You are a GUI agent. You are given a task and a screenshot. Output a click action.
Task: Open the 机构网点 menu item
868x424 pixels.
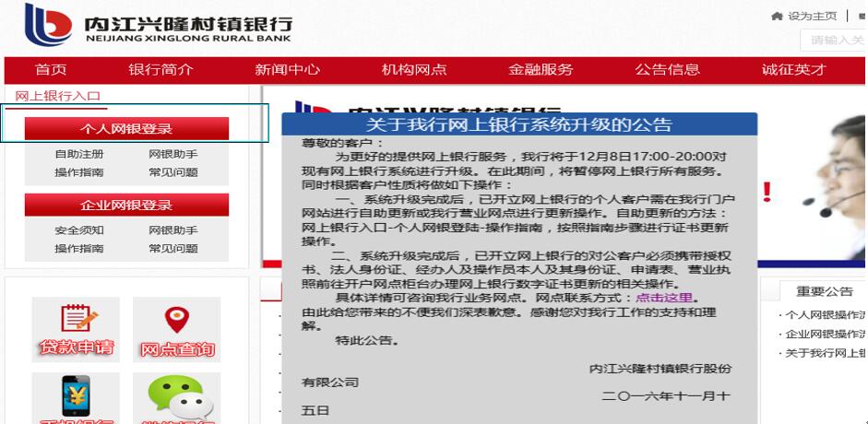[x=414, y=70]
